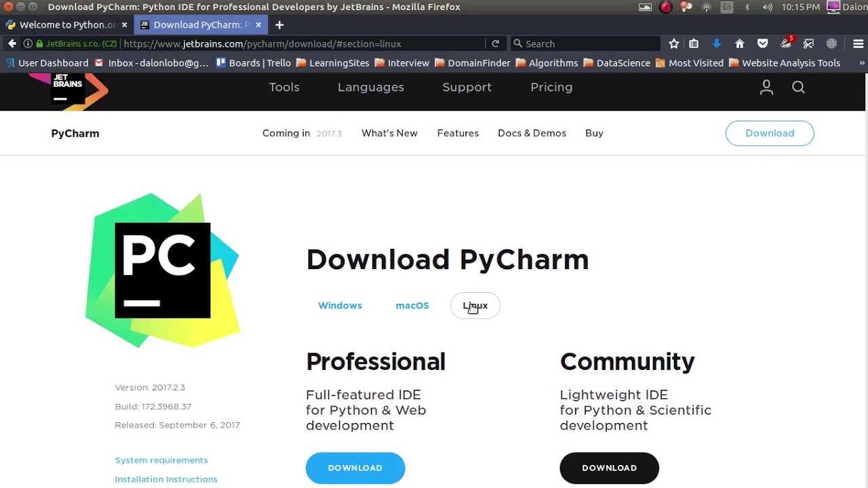The width and height of the screenshot is (868, 488).
Task: Bookmark this page with the star icon
Action: 673,43
